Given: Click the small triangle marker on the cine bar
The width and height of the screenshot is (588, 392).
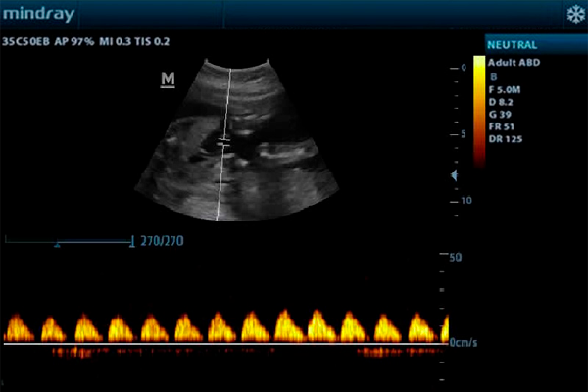Looking at the screenshot, I should (57, 246).
